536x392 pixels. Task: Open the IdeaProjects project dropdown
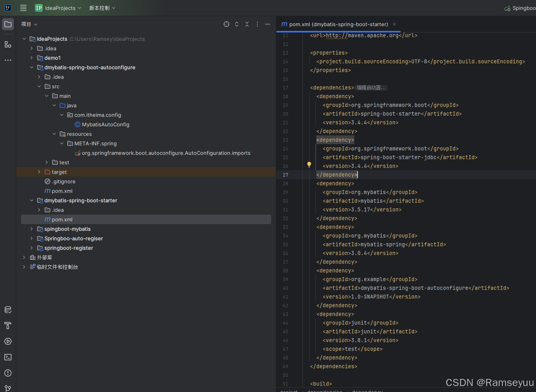click(x=58, y=8)
